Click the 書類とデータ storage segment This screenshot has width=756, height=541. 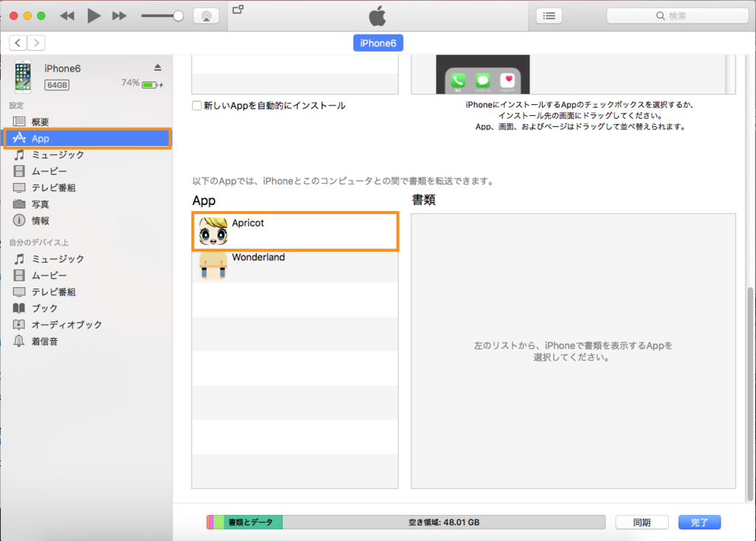(252, 523)
